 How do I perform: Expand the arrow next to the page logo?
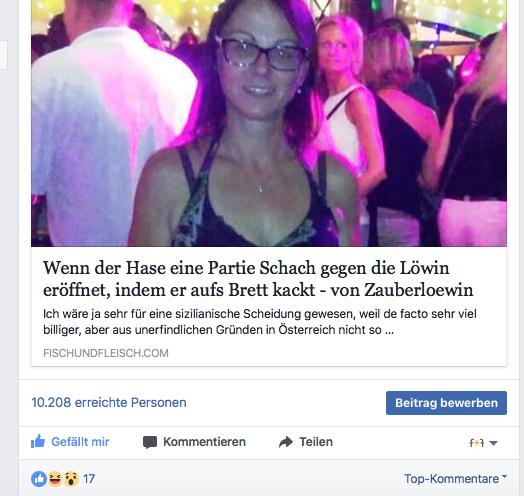493,443
